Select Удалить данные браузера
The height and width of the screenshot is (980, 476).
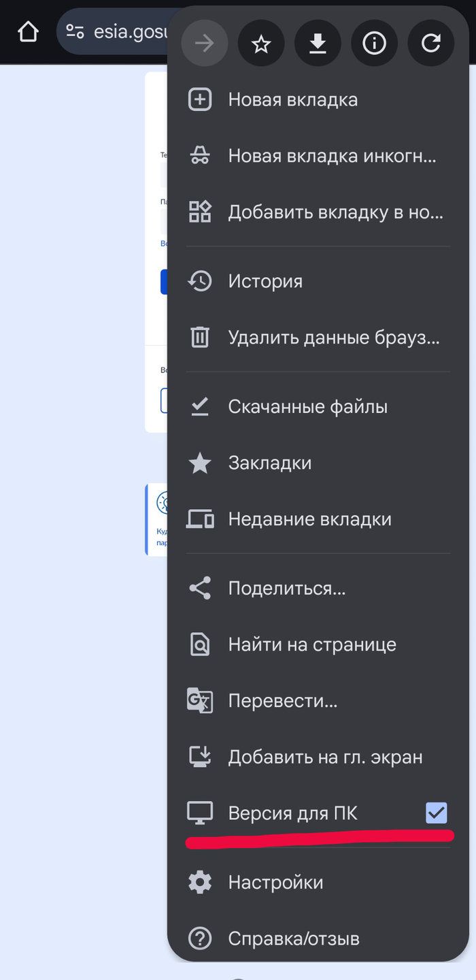pyautogui.click(x=333, y=338)
